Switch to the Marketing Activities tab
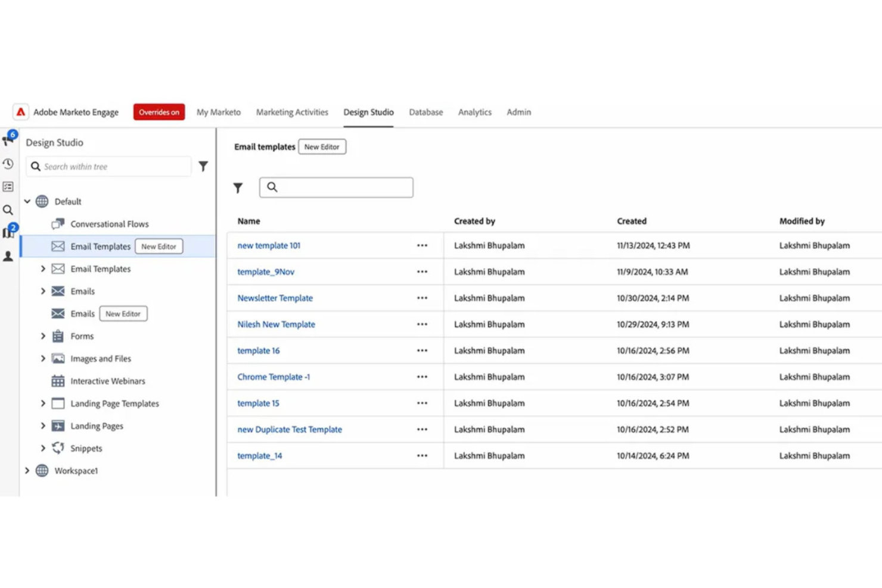Screen dimensions: 882x588 (292, 112)
